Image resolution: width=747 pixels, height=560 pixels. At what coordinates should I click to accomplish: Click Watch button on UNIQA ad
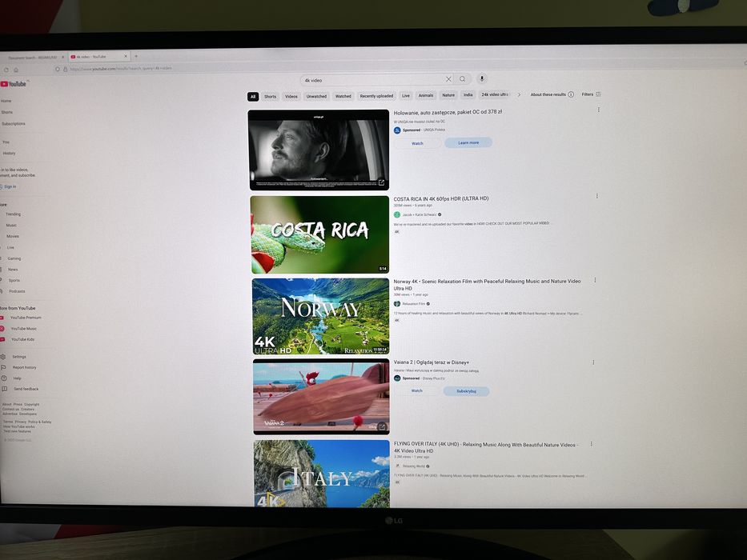(x=417, y=143)
